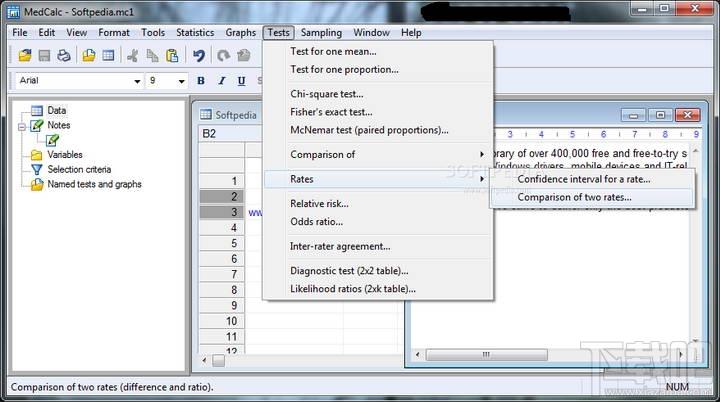The height and width of the screenshot is (402, 720).
Task: Select the Named tests and graphs icon
Action: 37,184
